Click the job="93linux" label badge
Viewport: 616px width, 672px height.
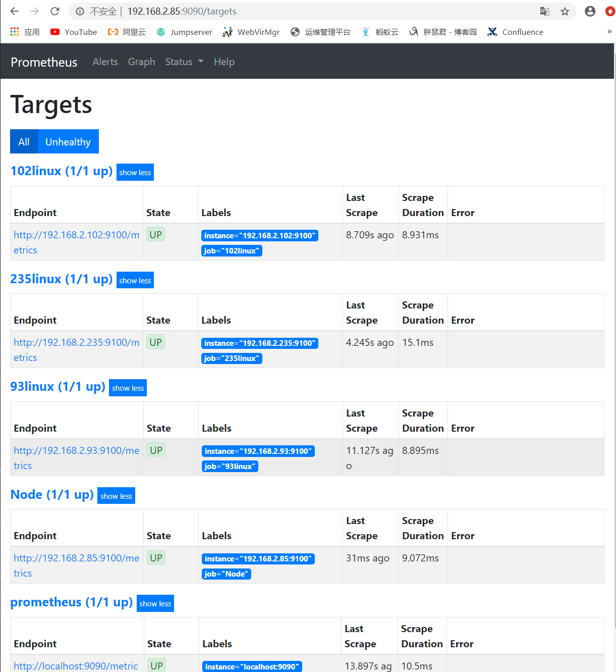(230, 466)
